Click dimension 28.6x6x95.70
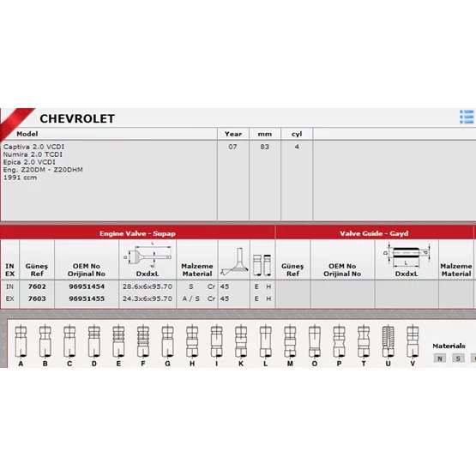The height and width of the screenshot is (476, 476). point(148,286)
